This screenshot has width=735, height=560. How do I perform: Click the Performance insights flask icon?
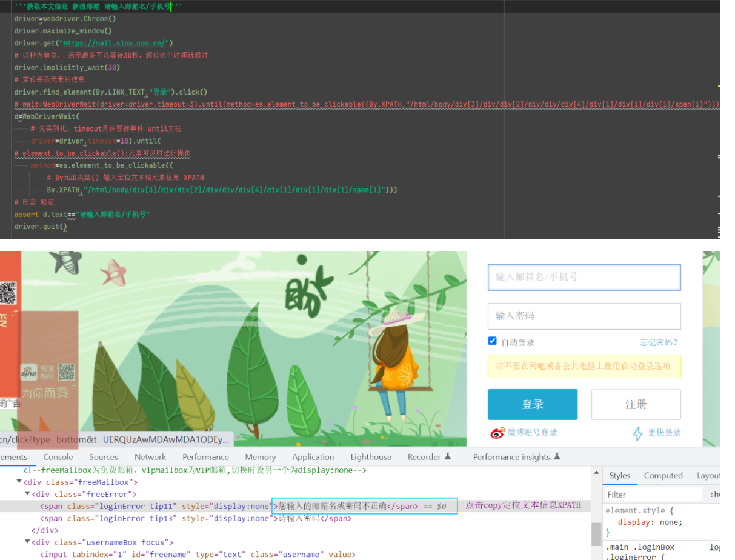(557, 456)
